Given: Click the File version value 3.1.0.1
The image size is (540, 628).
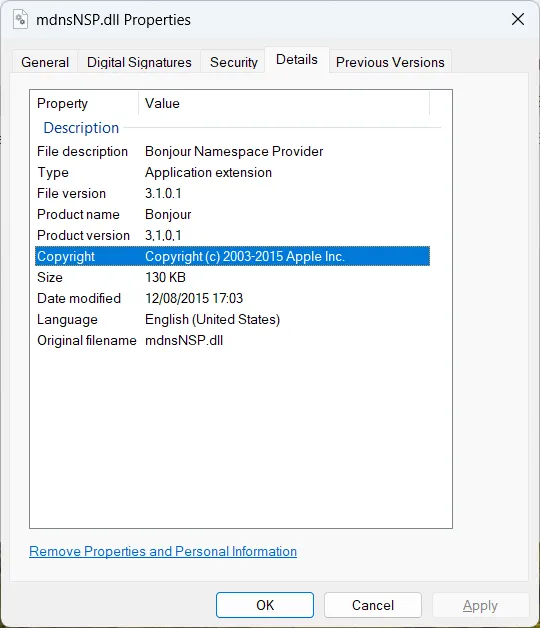Looking at the screenshot, I should click(x=163, y=193).
